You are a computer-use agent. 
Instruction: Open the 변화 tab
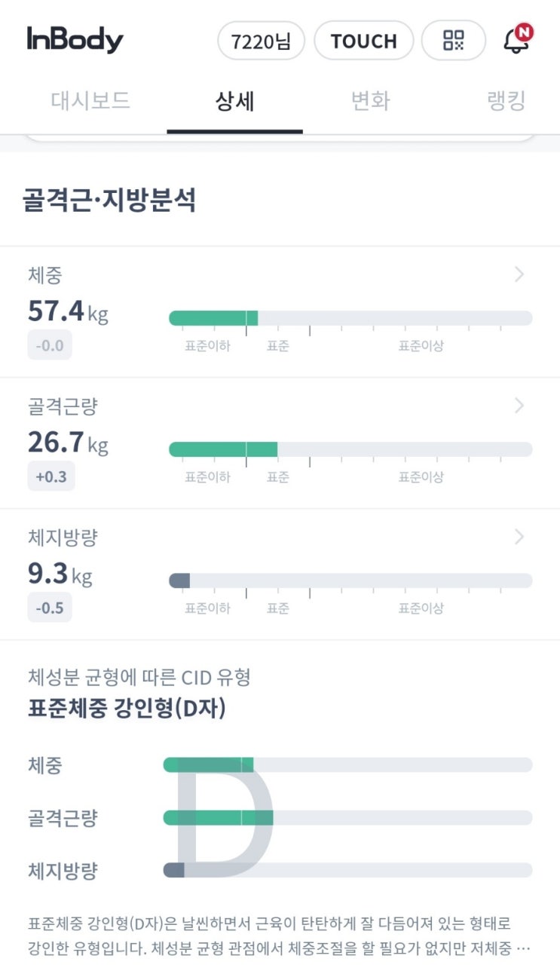pos(370,101)
